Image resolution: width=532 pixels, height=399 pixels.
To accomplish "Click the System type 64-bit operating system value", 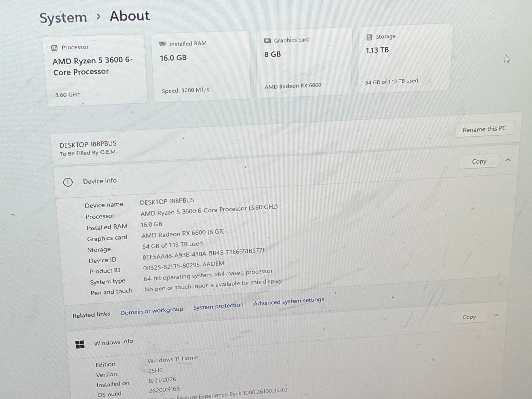I will click(x=208, y=275).
